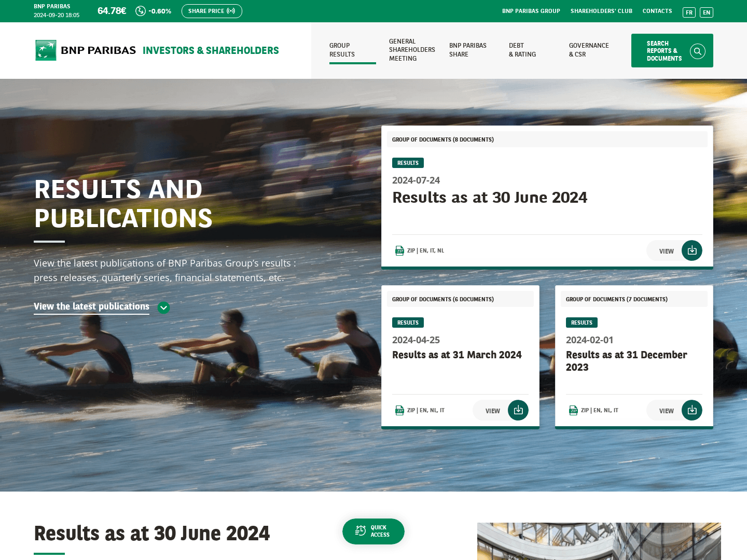Open the building photo thumbnail

[599, 541]
